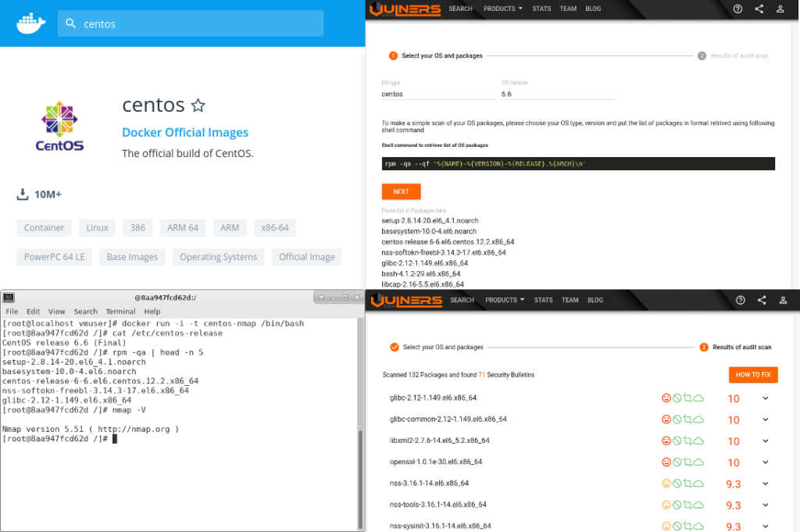Viewport: 800px width, 532px height.
Task: Go back to step Select your OS on results page
Action: 437,347
